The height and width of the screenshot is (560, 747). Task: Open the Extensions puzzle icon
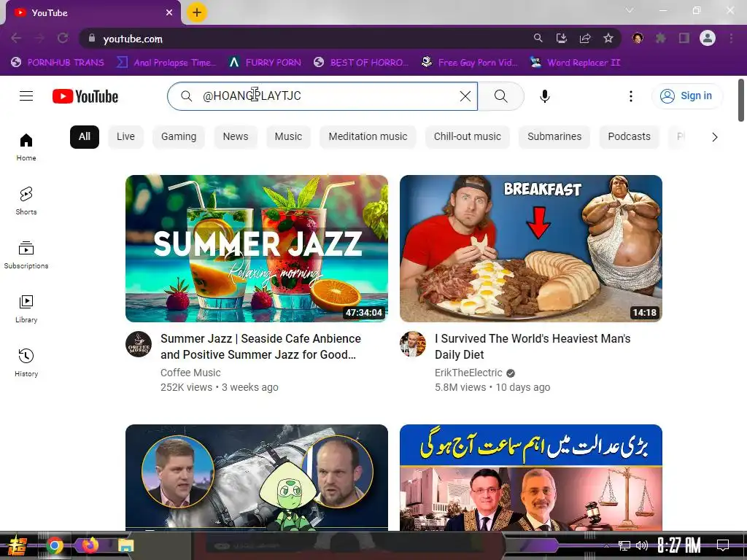coord(661,38)
